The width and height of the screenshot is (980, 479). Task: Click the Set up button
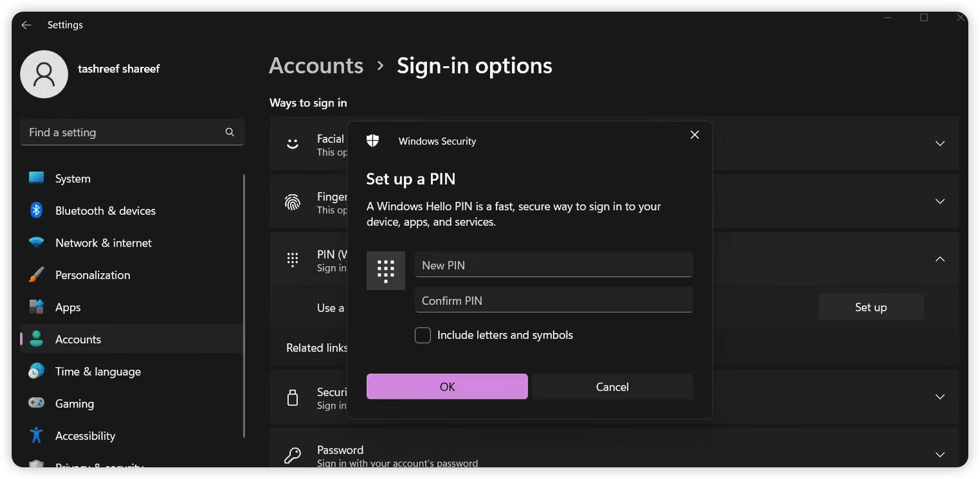[871, 307]
